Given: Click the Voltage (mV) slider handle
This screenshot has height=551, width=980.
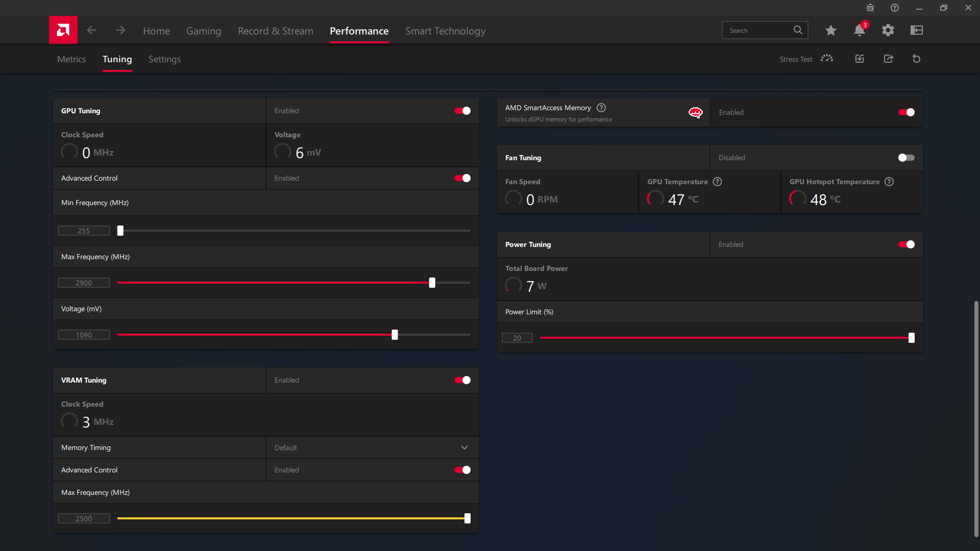Looking at the screenshot, I should pos(395,335).
